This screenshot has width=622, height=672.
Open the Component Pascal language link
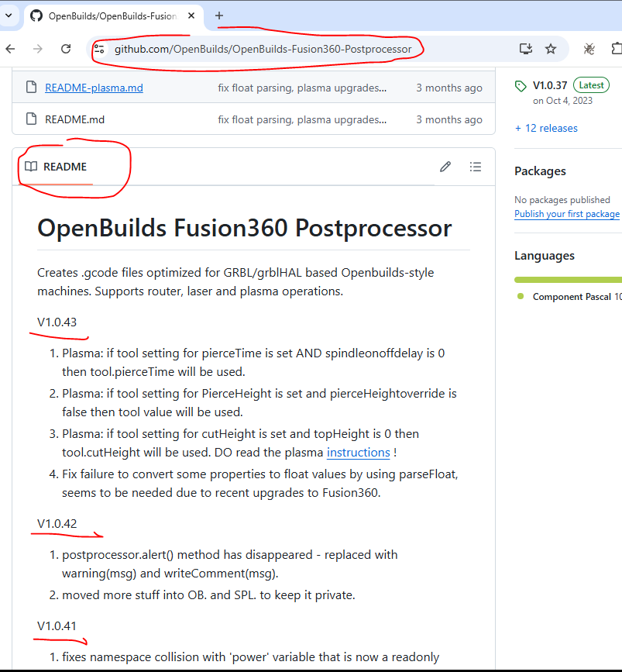[572, 297]
